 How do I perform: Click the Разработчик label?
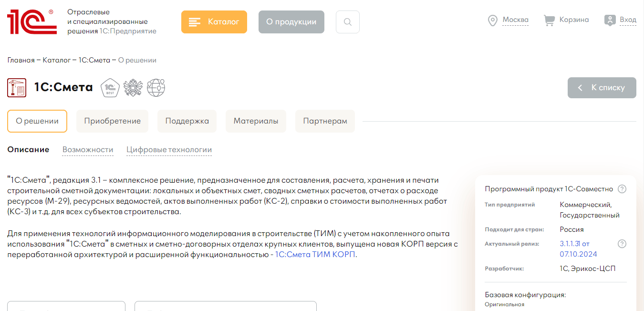pos(504,269)
